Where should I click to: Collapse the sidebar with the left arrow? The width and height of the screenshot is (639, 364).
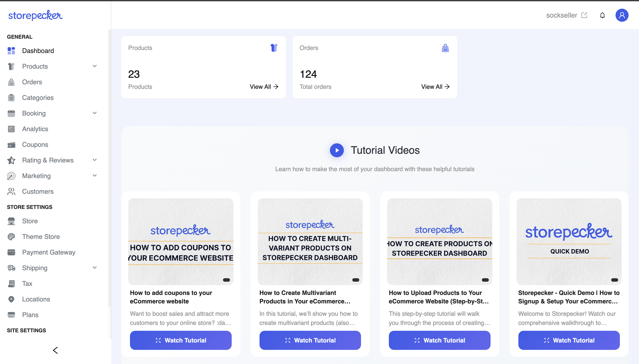(x=55, y=350)
